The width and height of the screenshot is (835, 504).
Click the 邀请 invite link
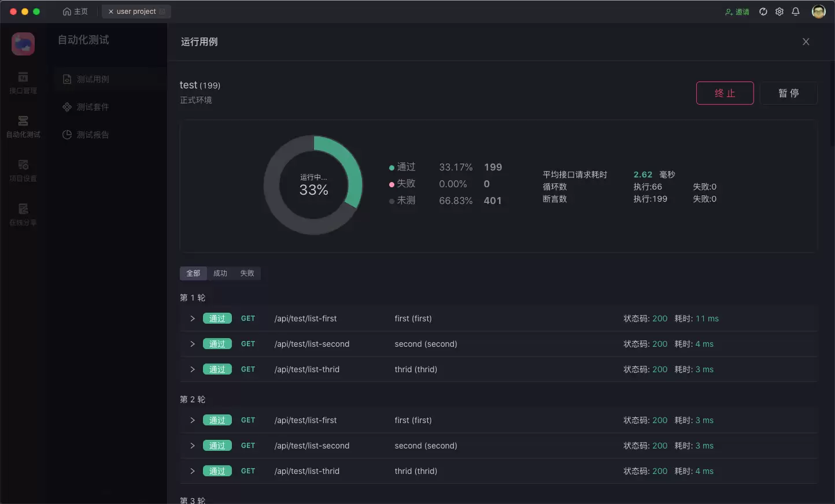737,12
